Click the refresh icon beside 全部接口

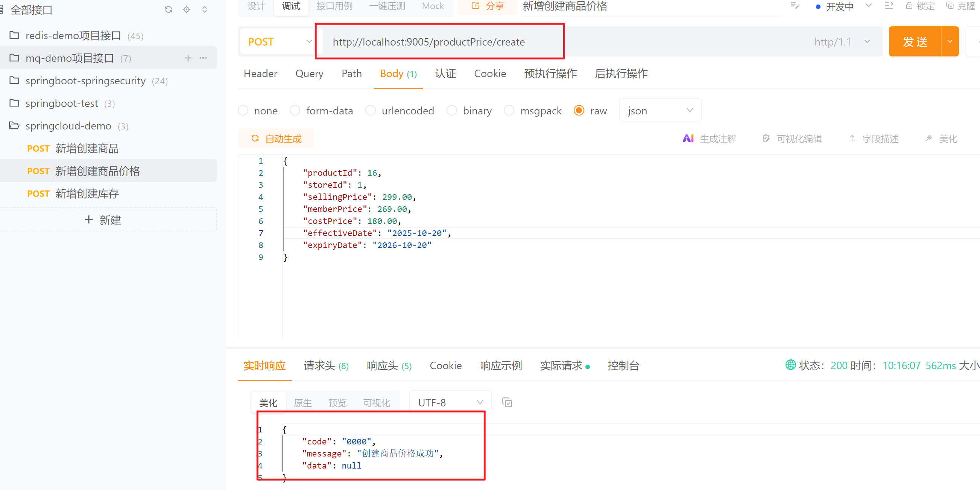point(169,9)
